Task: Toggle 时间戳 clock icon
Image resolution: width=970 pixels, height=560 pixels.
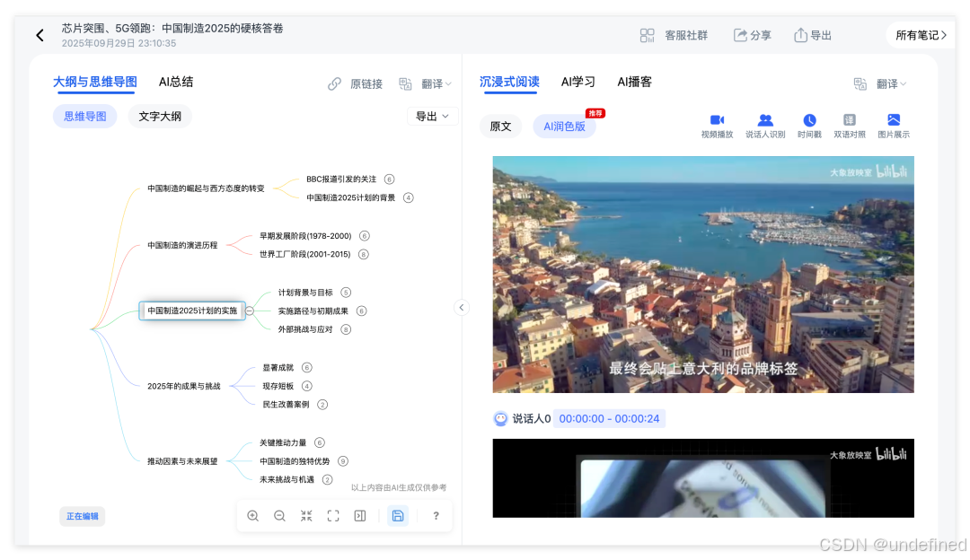Action: pos(809,120)
